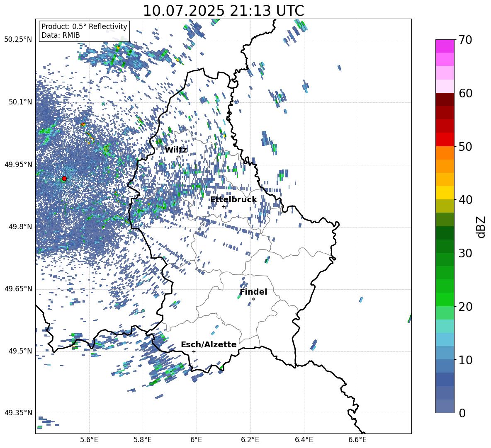The image size is (491, 448).
Task: Click the 49.95°N latitude label
Action: [x=18, y=164]
